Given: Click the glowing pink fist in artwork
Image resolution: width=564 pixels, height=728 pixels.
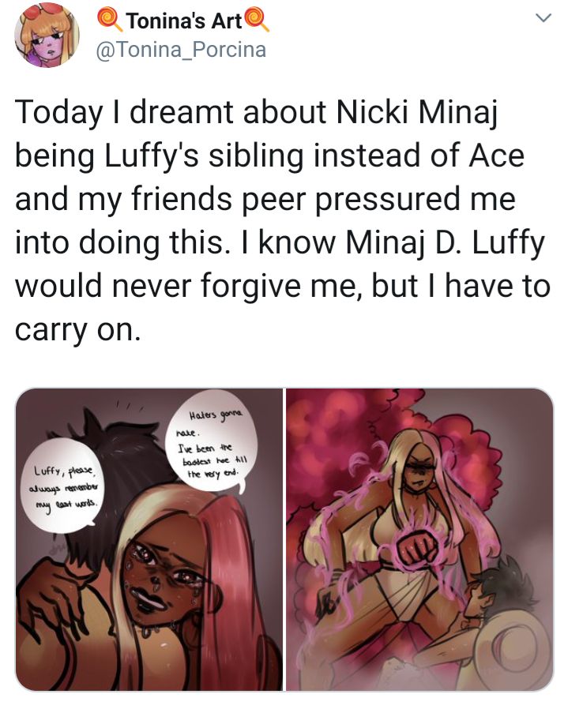Looking at the screenshot, I should tap(416, 550).
